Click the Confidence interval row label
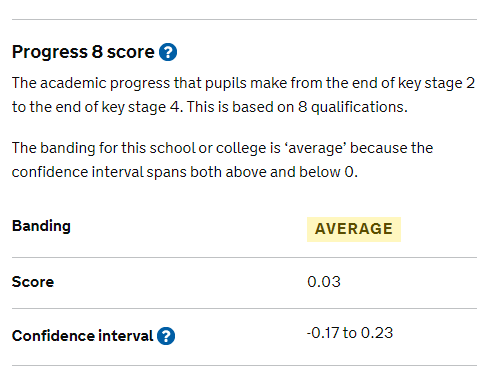The height and width of the screenshot is (379, 487). click(x=83, y=336)
